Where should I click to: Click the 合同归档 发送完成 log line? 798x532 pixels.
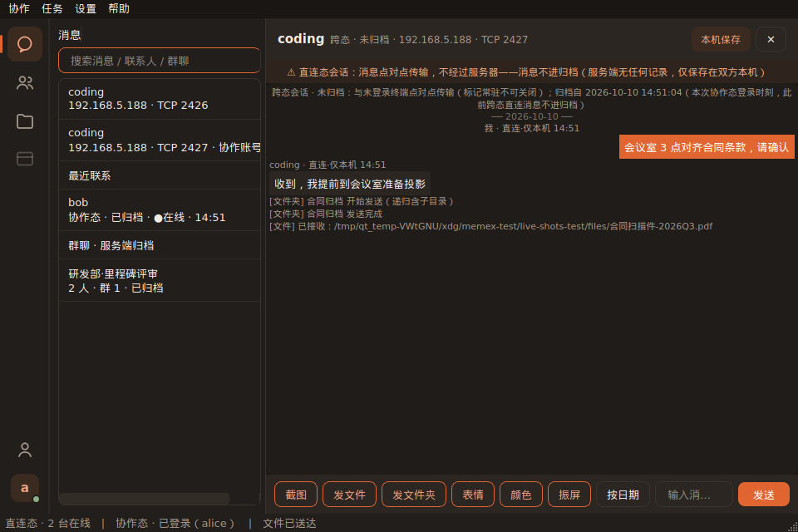326,214
